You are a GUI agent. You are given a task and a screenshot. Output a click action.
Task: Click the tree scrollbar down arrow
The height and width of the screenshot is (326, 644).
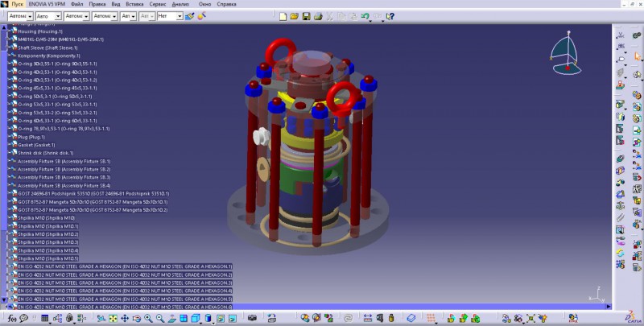[x=4, y=300]
